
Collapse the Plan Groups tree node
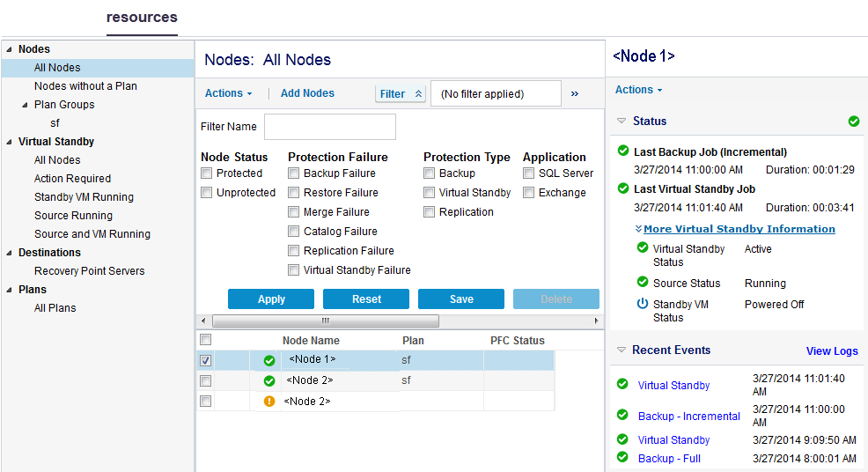[x=26, y=105]
